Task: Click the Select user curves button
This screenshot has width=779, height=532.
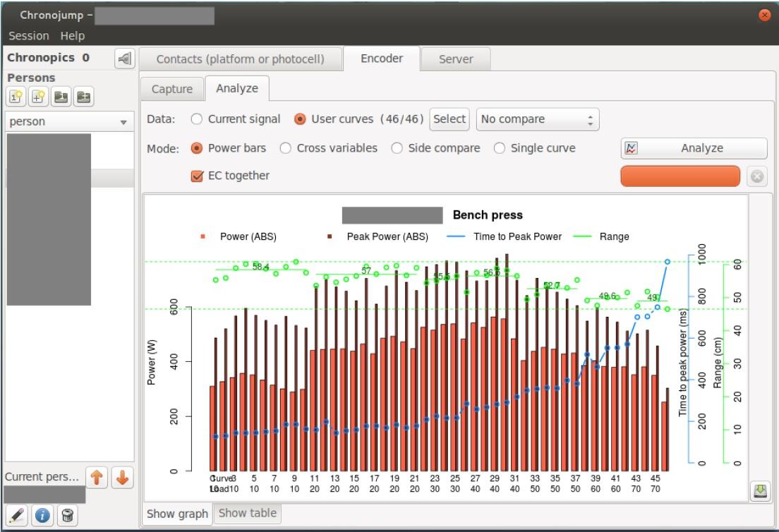Action: [x=449, y=119]
